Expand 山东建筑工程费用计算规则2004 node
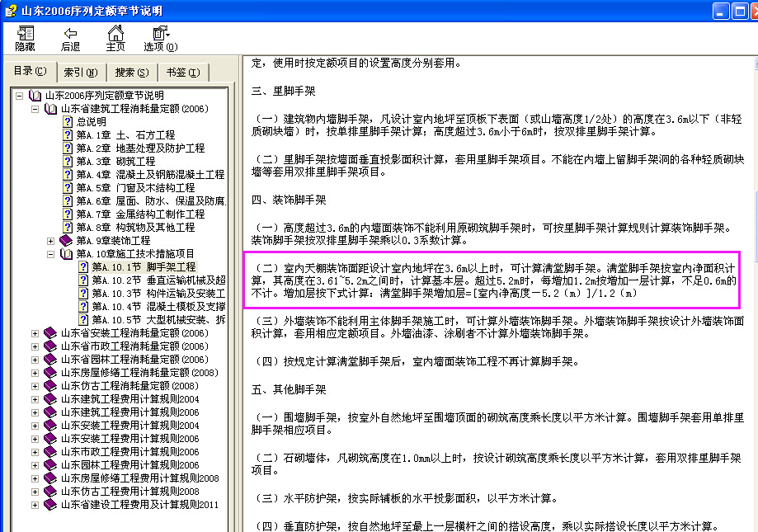This screenshot has height=532, width=758. point(35,399)
